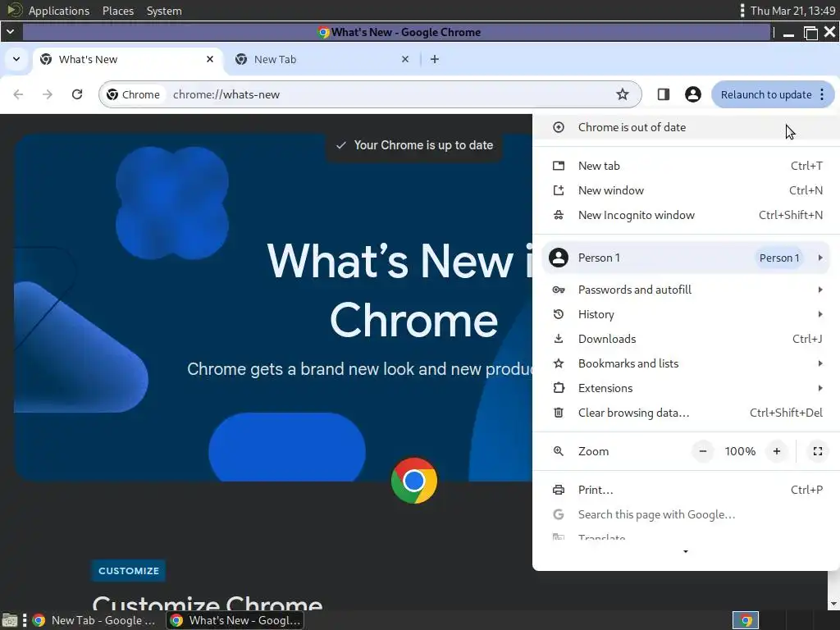Viewport: 840px width, 630px height.
Task: Increase zoom with the plus button
Action: pyautogui.click(x=777, y=452)
